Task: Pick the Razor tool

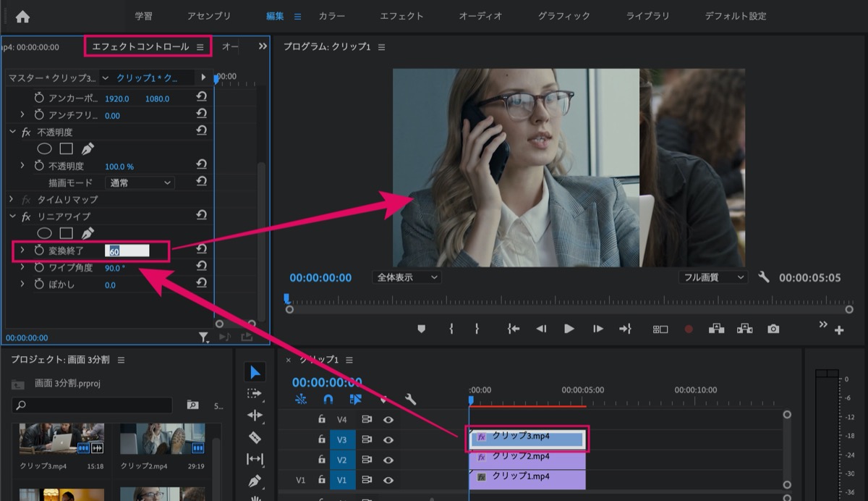Action: (255, 437)
